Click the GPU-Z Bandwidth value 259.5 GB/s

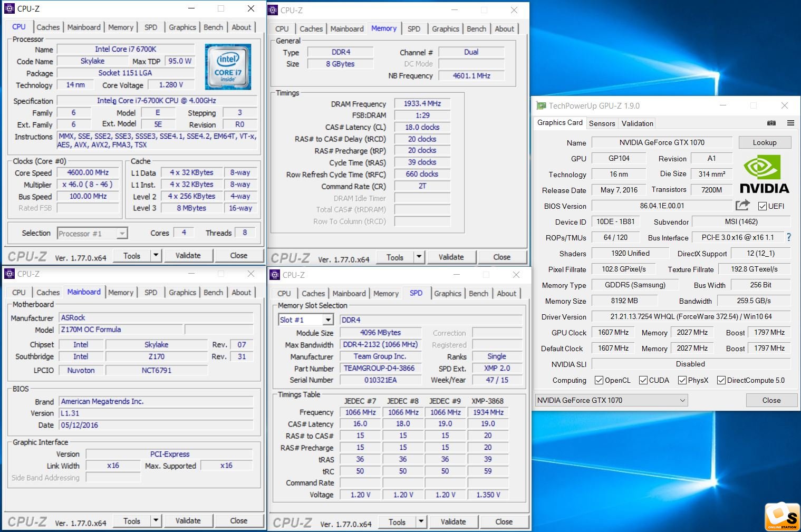point(754,301)
